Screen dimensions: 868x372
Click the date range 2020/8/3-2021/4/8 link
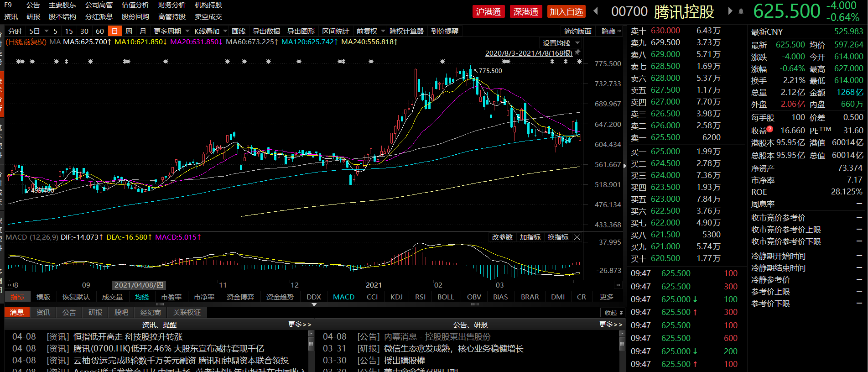(x=529, y=53)
